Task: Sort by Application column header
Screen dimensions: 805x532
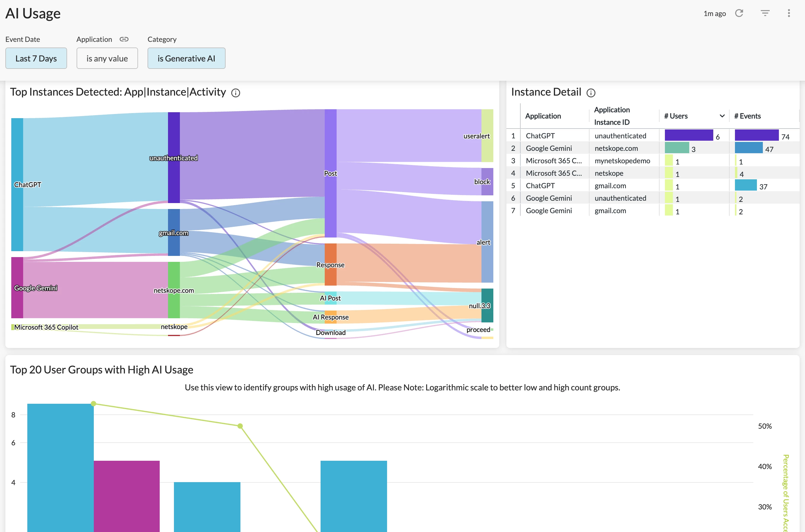Action: pyautogui.click(x=543, y=116)
